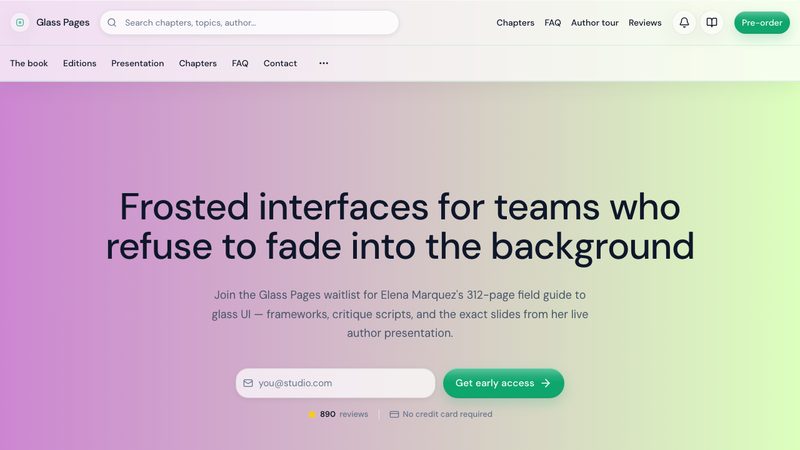Image resolution: width=800 pixels, height=450 pixels.
Task: Select the Presentation tab
Action: [x=138, y=63]
